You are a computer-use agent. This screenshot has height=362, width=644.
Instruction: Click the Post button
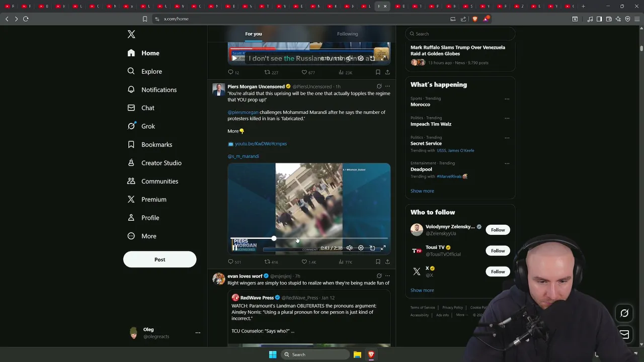[160, 259]
